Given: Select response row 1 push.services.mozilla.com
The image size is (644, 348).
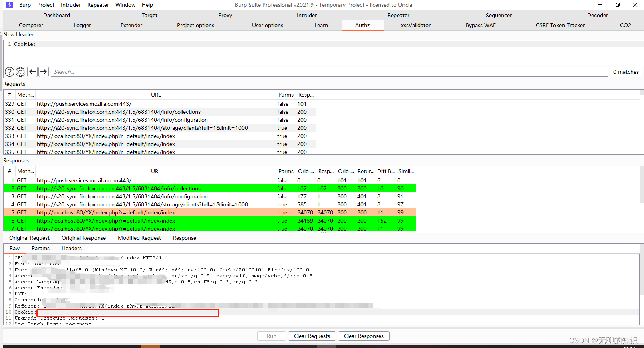Looking at the screenshot, I should click(210, 180).
